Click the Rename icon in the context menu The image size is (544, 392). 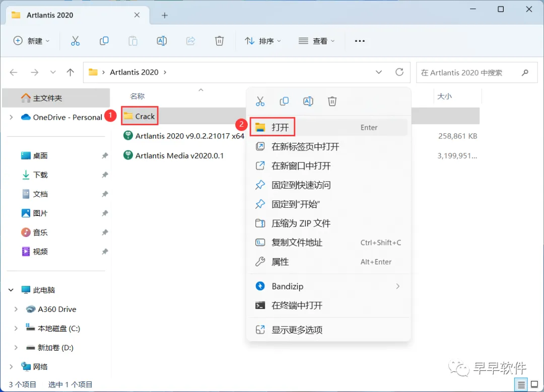click(x=308, y=101)
